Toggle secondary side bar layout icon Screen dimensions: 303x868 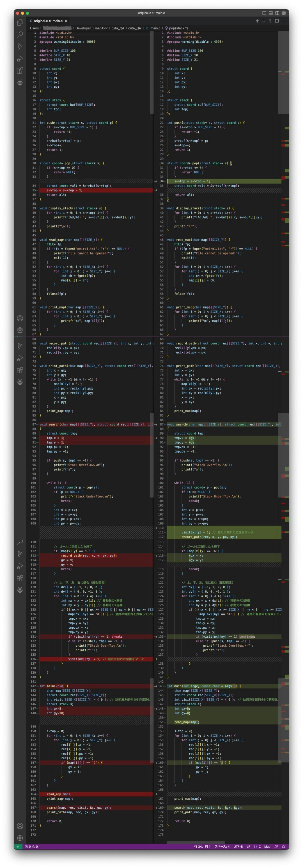coord(277,13)
